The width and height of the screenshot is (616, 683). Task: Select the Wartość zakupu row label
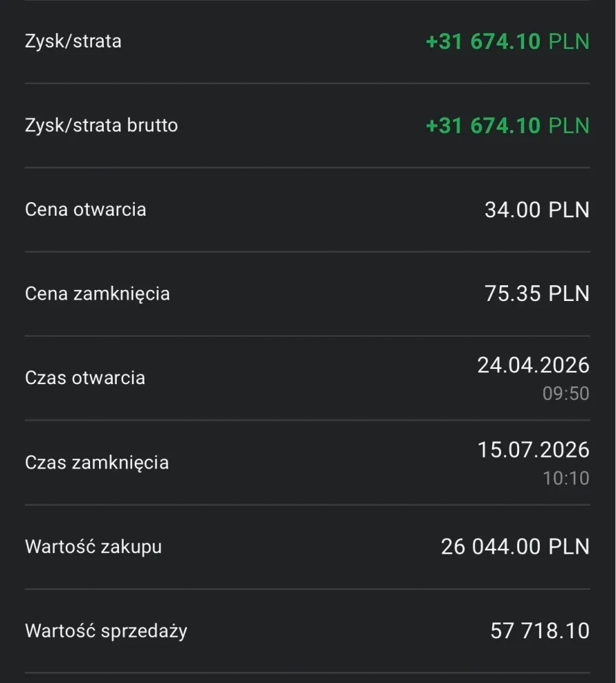click(x=93, y=547)
